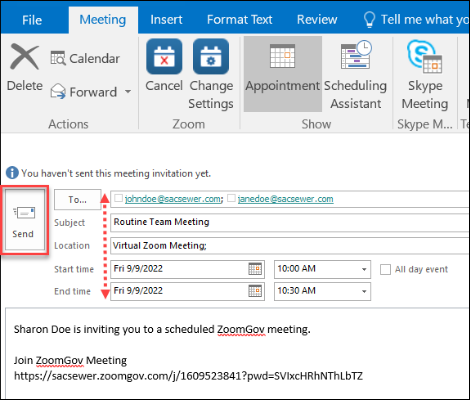
Task: Switch to the Insert tab
Action: [x=166, y=20]
